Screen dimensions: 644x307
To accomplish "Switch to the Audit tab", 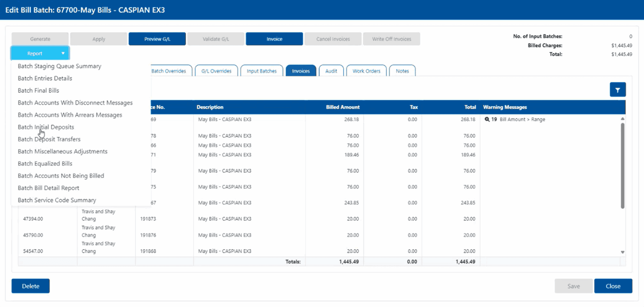I will click(x=331, y=71).
